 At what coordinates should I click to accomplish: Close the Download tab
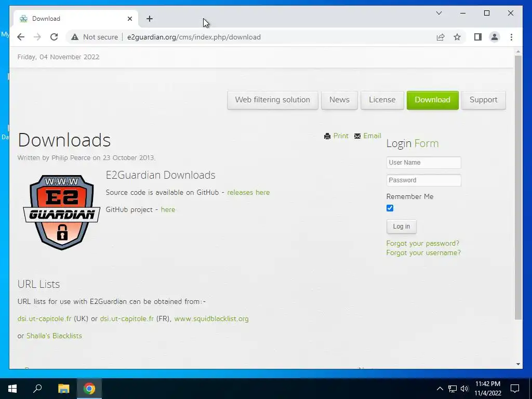(x=129, y=19)
